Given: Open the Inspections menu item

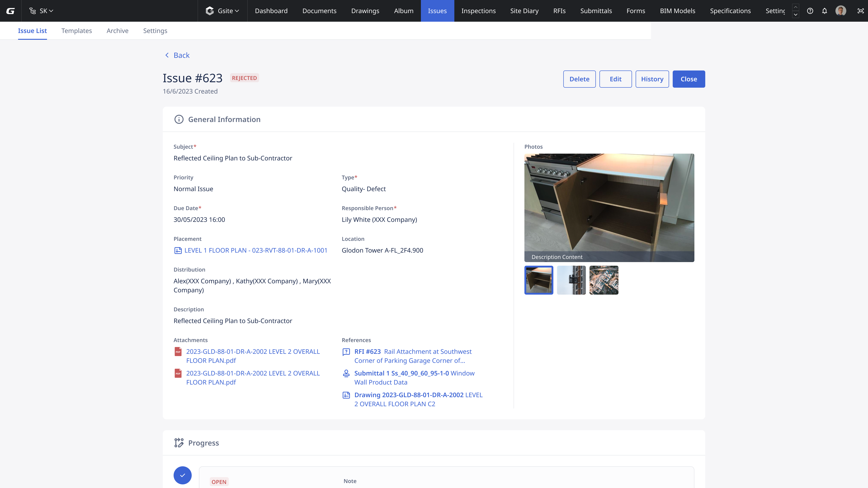Looking at the screenshot, I should coord(478,11).
